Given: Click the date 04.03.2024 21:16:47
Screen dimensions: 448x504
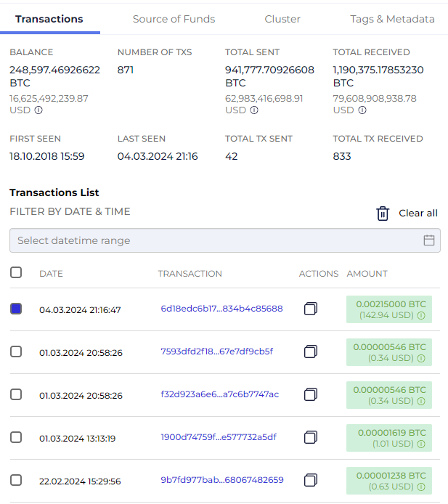Looking at the screenshot, I should pyautogui.click(x=80, y=310).
